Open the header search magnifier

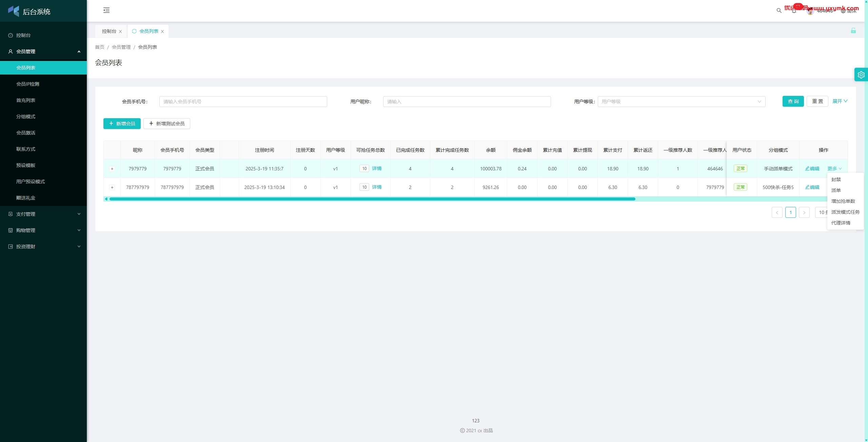click(779, 10)
